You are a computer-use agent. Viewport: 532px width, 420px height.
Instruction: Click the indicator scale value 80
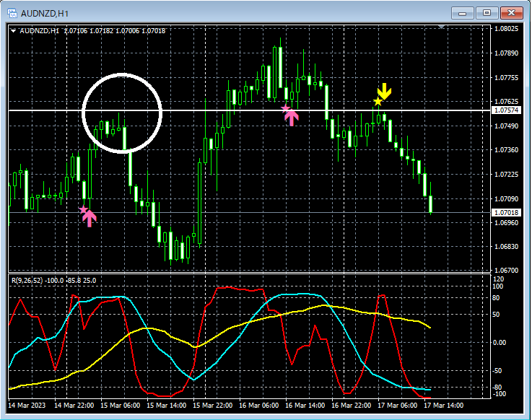(x=496, y=298)
